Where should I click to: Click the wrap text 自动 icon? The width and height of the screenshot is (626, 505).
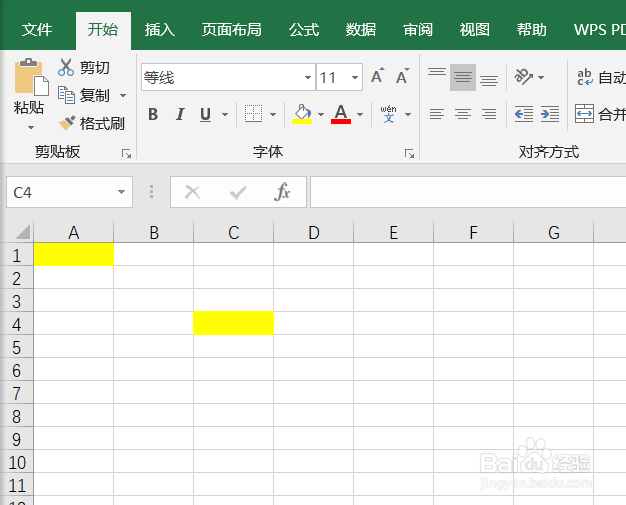pyautogui.click(x=585, y=77)
